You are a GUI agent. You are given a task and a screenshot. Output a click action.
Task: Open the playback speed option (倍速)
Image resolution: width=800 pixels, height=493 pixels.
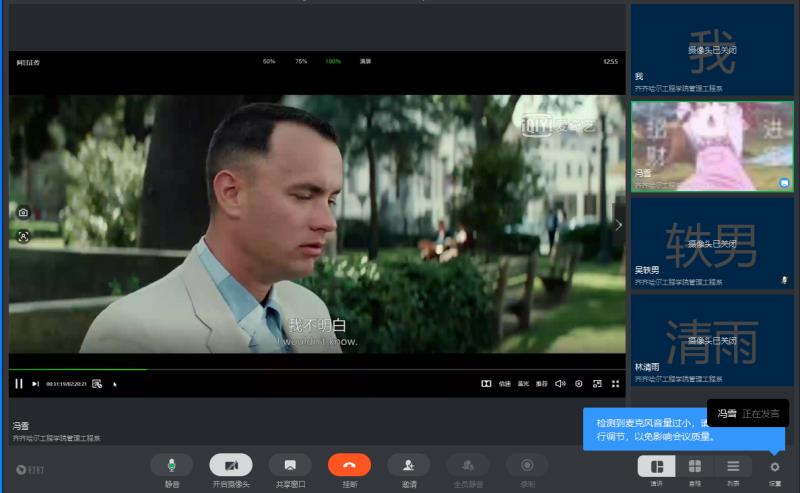505,384
